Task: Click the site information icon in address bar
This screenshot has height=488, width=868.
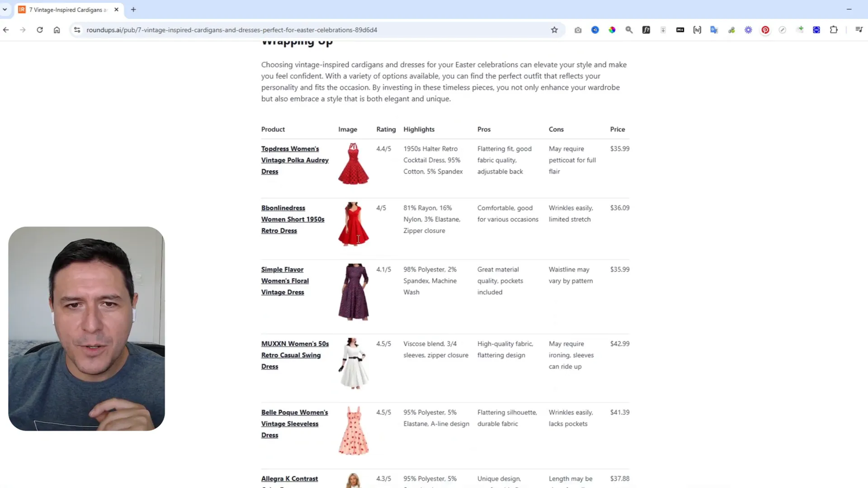Action: coord(78,30)
